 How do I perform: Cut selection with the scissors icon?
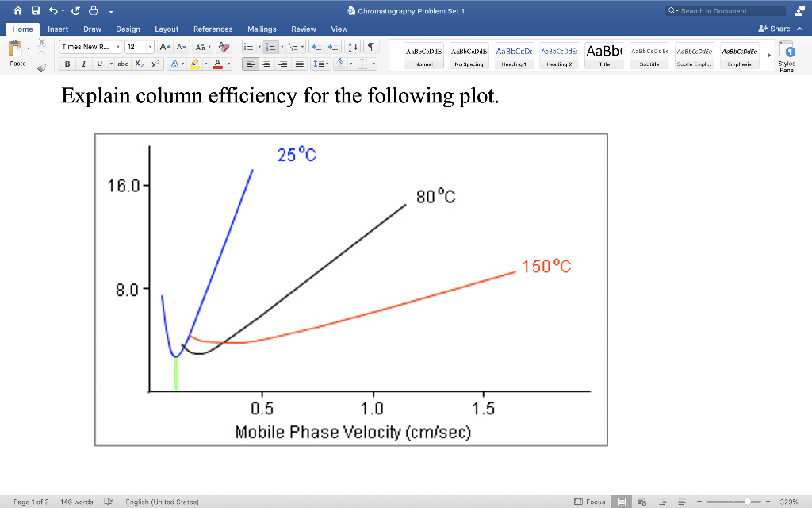tap(42, 43)
